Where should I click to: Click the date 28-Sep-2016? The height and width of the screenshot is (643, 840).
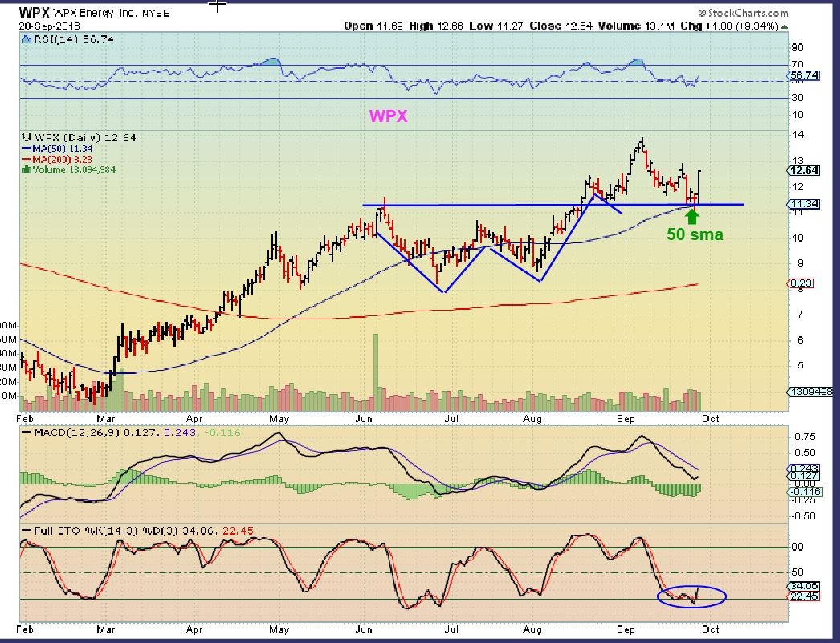pos(49,26)
